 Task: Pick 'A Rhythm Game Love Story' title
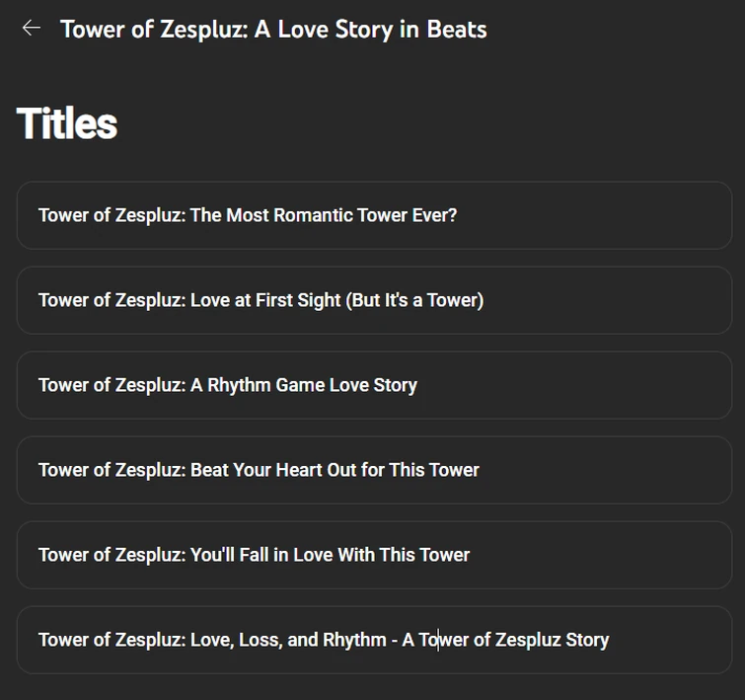[x=373, y=385]
